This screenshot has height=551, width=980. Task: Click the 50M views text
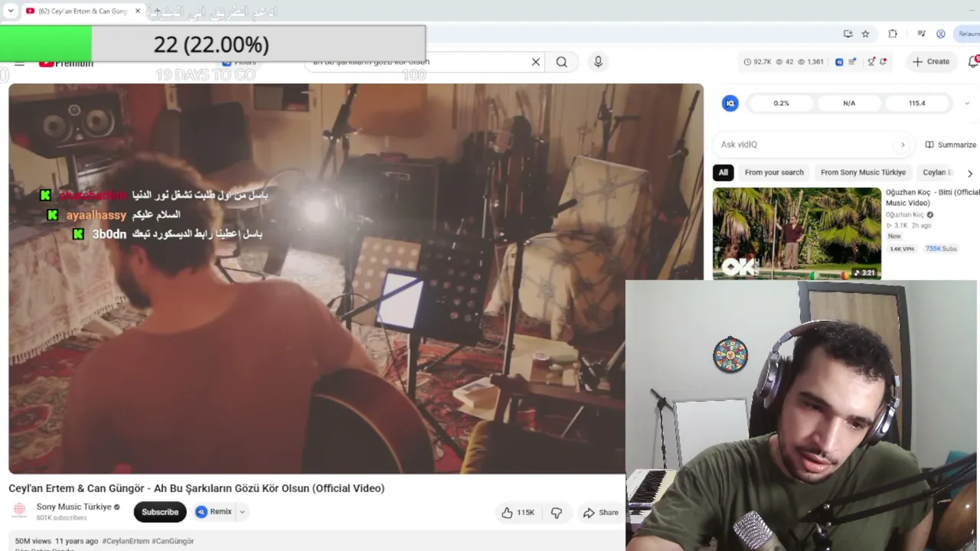point(33,541)
